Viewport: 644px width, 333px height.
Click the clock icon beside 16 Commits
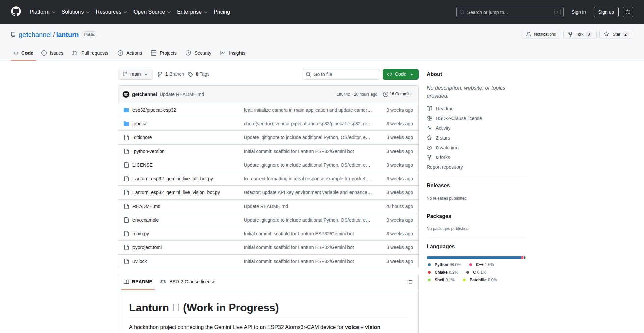[x=386, y=94]
